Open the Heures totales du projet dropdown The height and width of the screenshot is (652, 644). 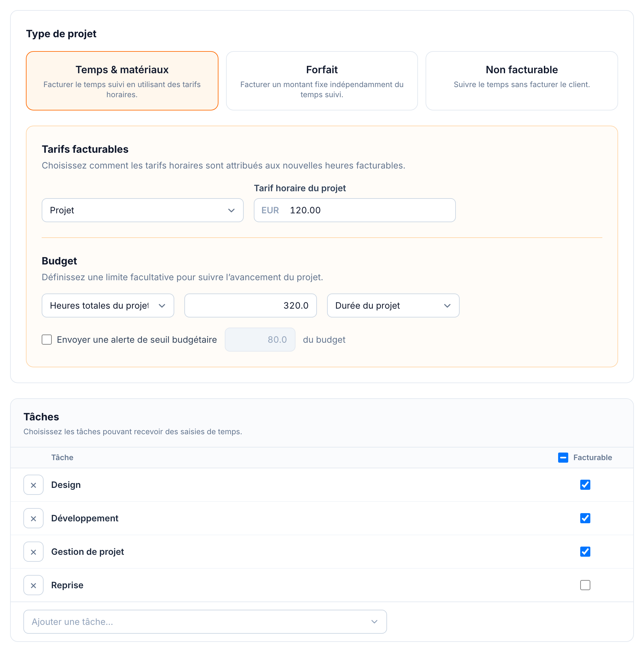point(108,305)
